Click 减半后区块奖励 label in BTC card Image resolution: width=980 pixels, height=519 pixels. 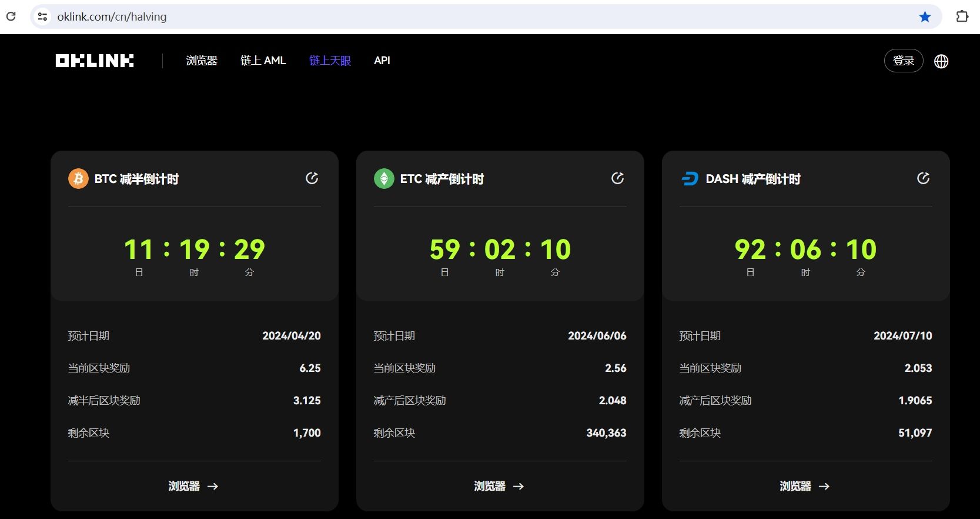click(x=104, y=401)
